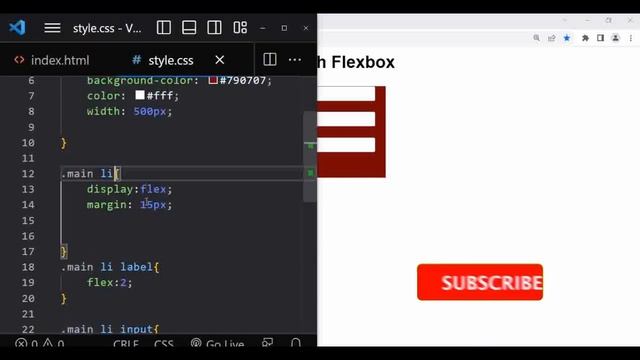Switch to the index.html tab

click(52, 60)
